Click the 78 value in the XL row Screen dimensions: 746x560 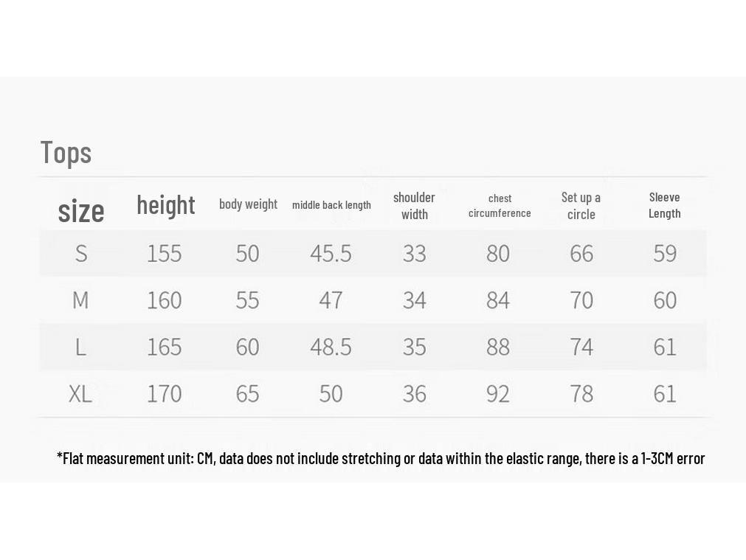581,393
